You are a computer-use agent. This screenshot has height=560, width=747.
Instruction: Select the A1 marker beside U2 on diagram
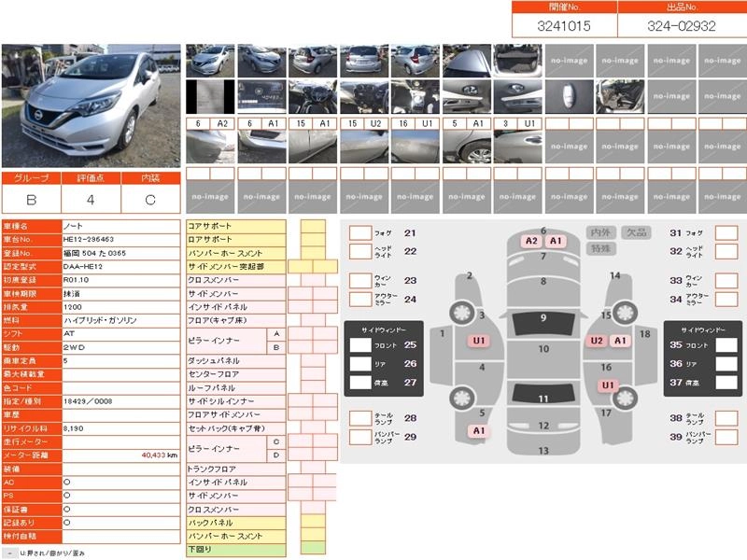tap(620, 341)
